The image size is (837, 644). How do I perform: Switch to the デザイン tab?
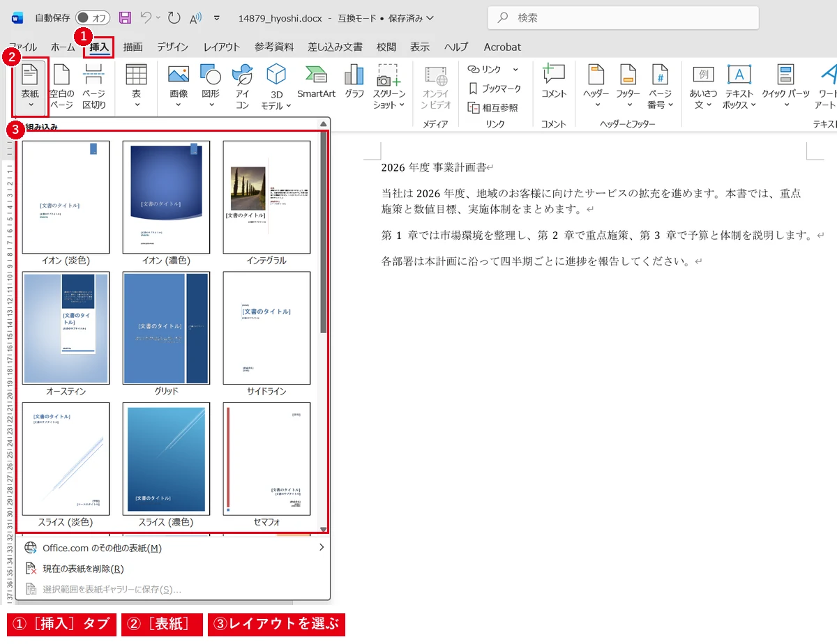point(172,47)
